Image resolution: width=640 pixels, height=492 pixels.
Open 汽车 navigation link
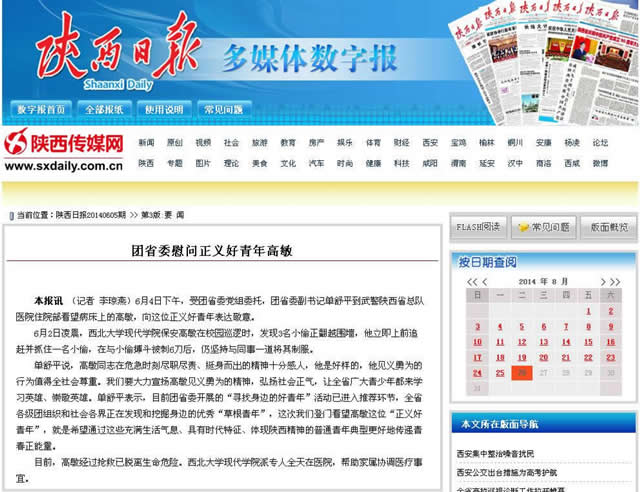pyautogui.click(x=316, y=163)
